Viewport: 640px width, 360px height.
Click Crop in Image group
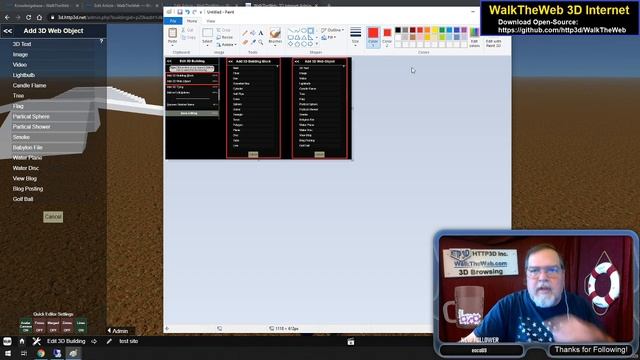click(224, 30)
